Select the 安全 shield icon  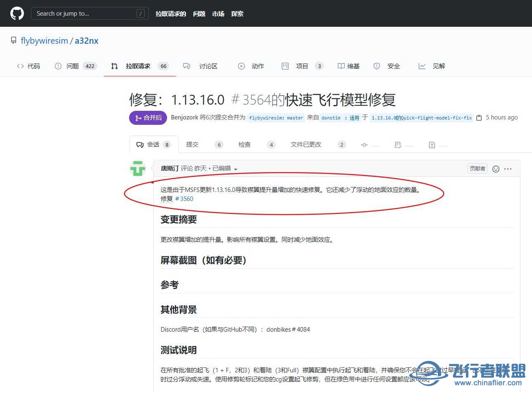click(377, 66)
